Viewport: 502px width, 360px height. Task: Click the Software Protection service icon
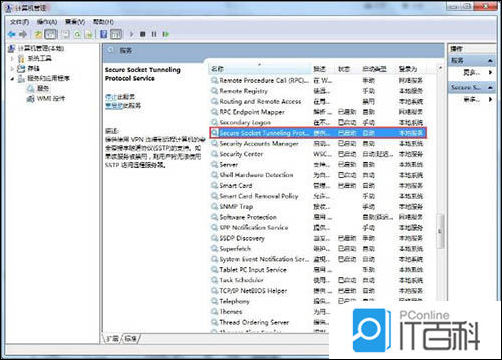pyautogui.click(x=214, y=217)
